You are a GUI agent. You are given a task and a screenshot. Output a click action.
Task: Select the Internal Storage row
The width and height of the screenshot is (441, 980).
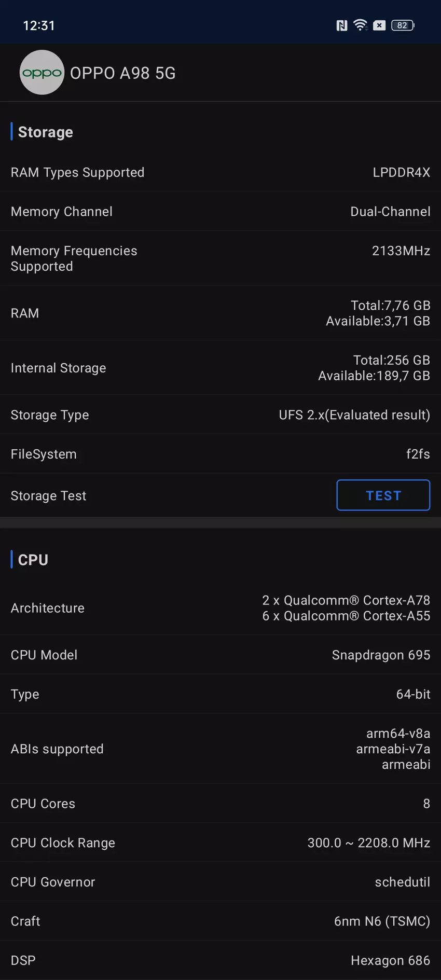click(220, 368)
